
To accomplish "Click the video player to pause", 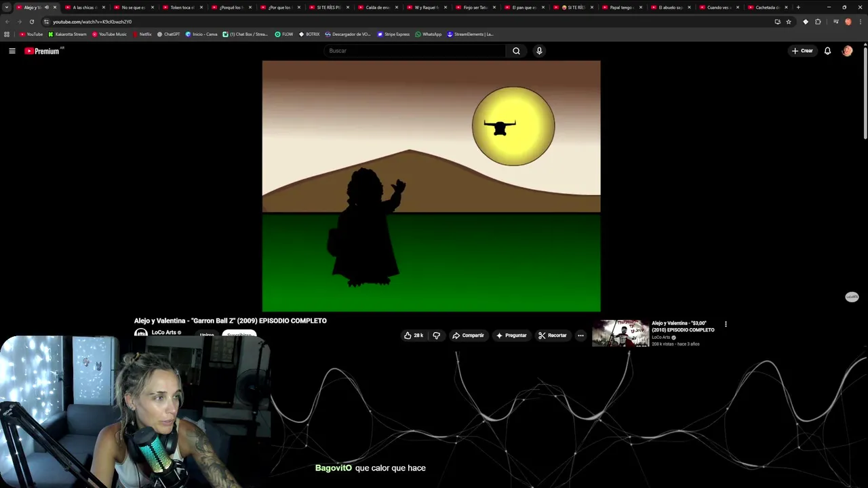I will 431,186.
